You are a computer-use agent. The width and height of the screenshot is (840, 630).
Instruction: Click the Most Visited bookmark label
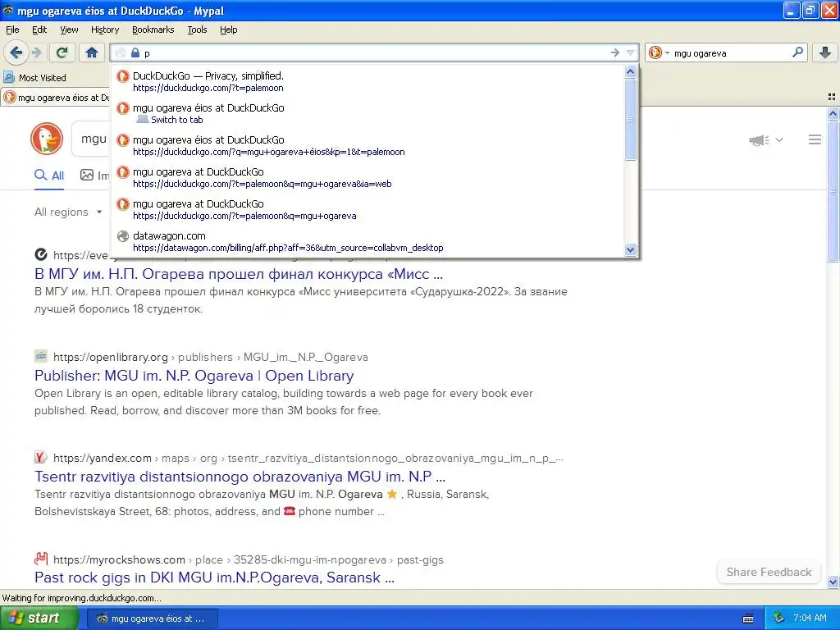[x=43, y=78]
